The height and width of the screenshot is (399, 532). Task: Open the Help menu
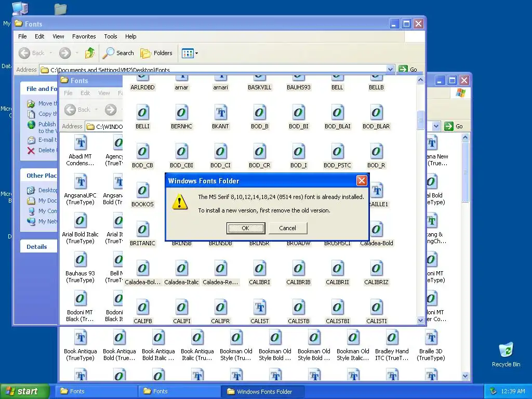pyautogui.click(x=130, y=36)
